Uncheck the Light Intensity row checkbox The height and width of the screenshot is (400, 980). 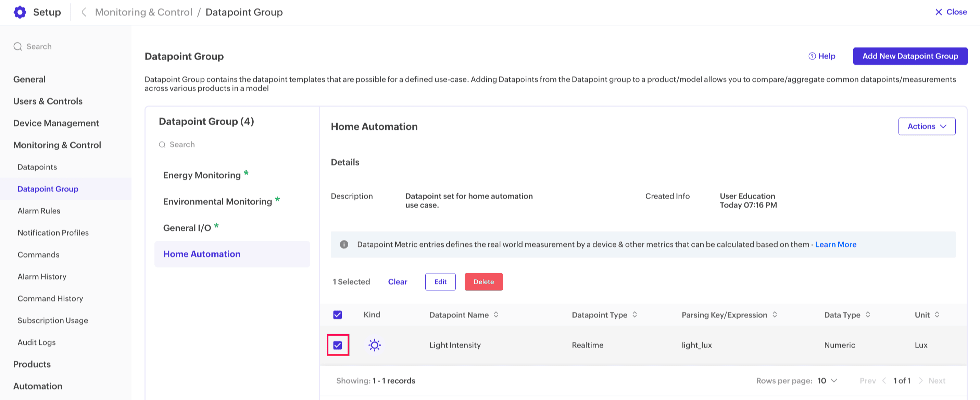pyautogui.click(x=337, y=345)
